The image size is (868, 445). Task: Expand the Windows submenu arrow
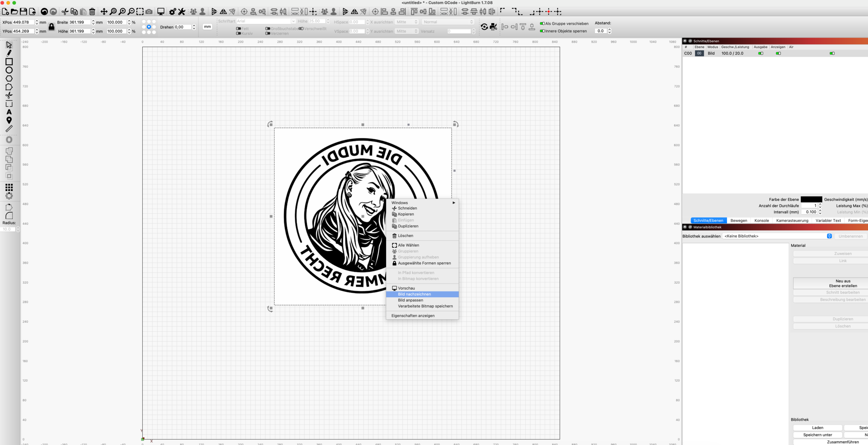point(454,203)
